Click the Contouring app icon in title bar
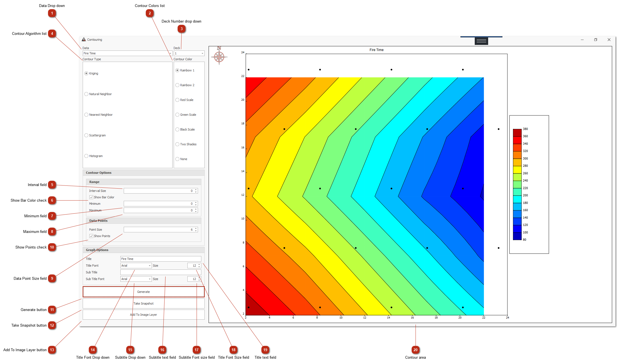Image resolution: width=618 pixels, height=364 pixels. (x=84, y=40)
